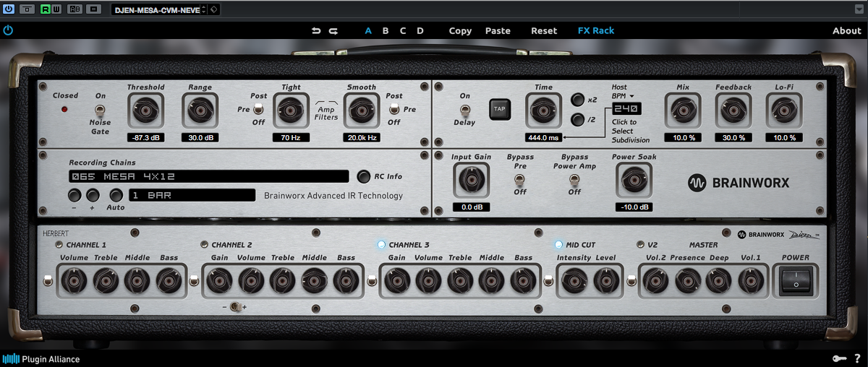Select settings bank D
This screenshot has height=367, width=868.
(420, 31)
